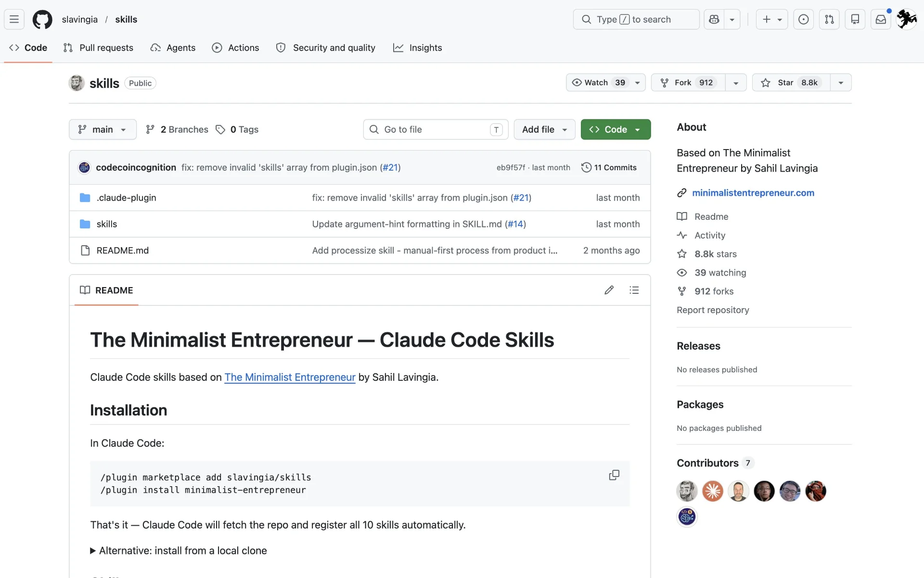Open the main branch selector dropdown
Viewport: 924px width, 578px height.
[x=103, y=129]
